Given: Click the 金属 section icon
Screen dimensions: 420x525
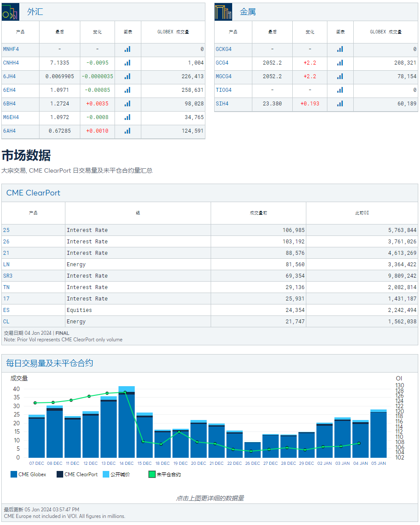Looking at the screenshot, I should pyautogui.click(x=223, y=12).
